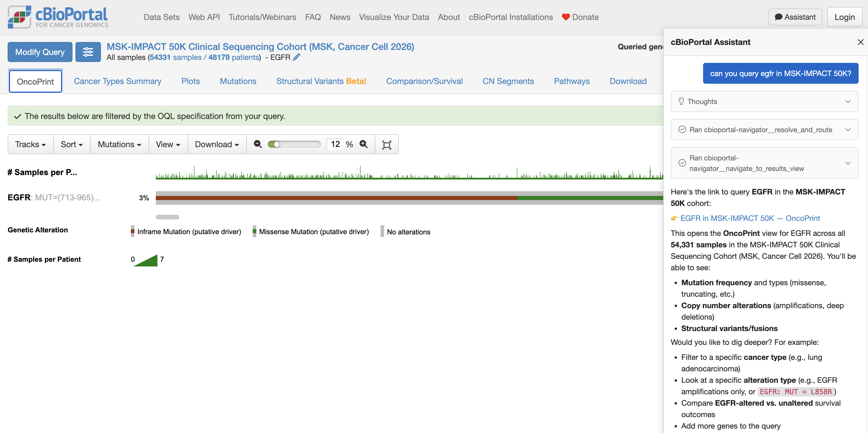Switch to the OncoPrint tab
The image size is (868, 433).
coord(36,81)
